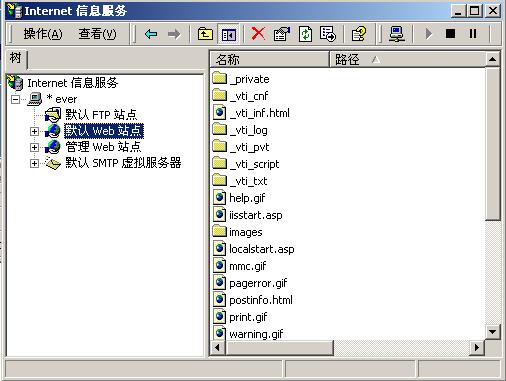Select Internet 信息服务 root tree node

click(72, 83)
